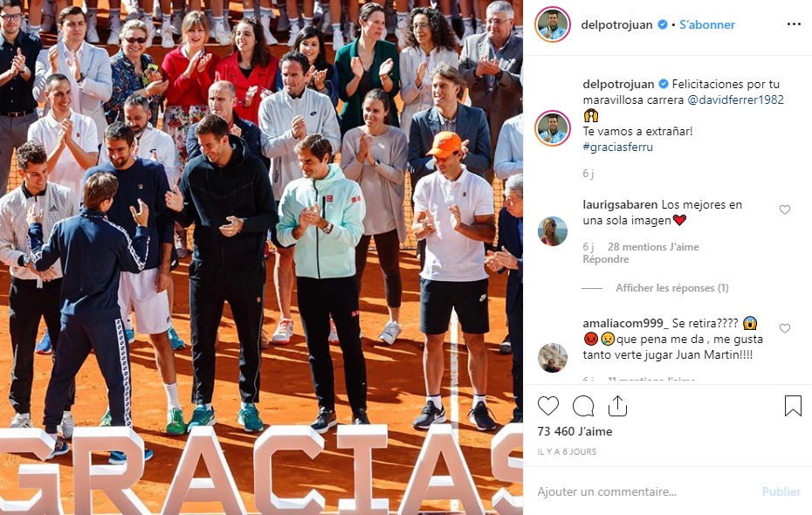Like laurigsabaren's comment with the heart
This screenshot has height=515, width=812.
tap(785, 209)
